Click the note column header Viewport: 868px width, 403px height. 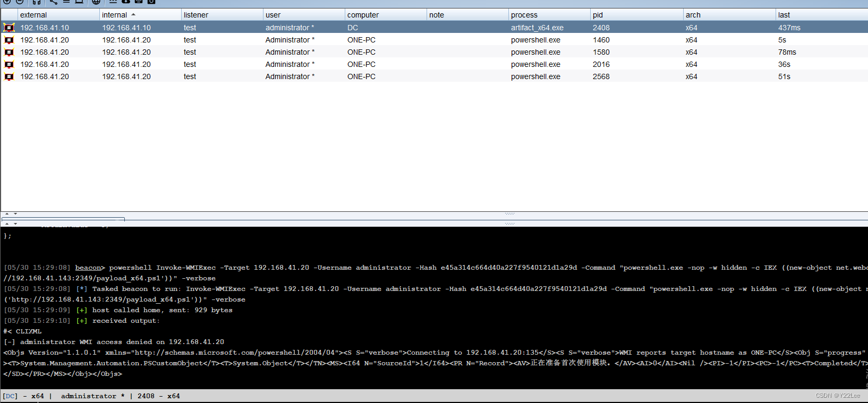pos(467,15)
